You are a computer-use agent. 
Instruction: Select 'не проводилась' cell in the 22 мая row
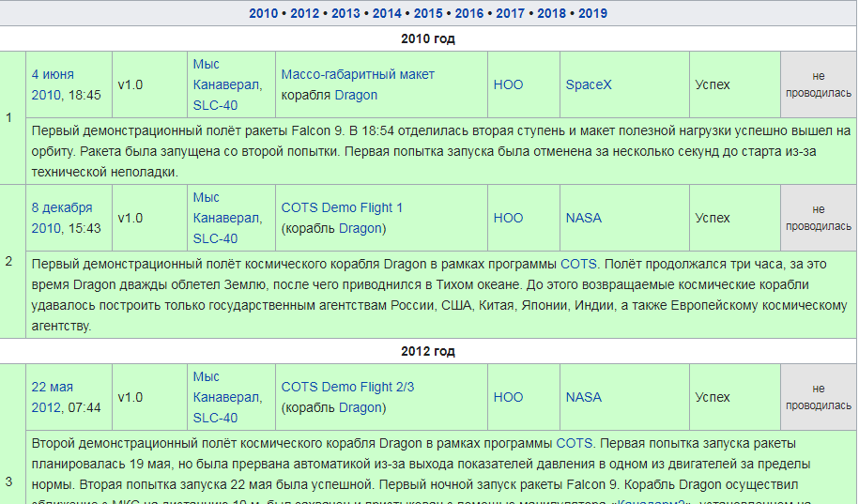819,397
